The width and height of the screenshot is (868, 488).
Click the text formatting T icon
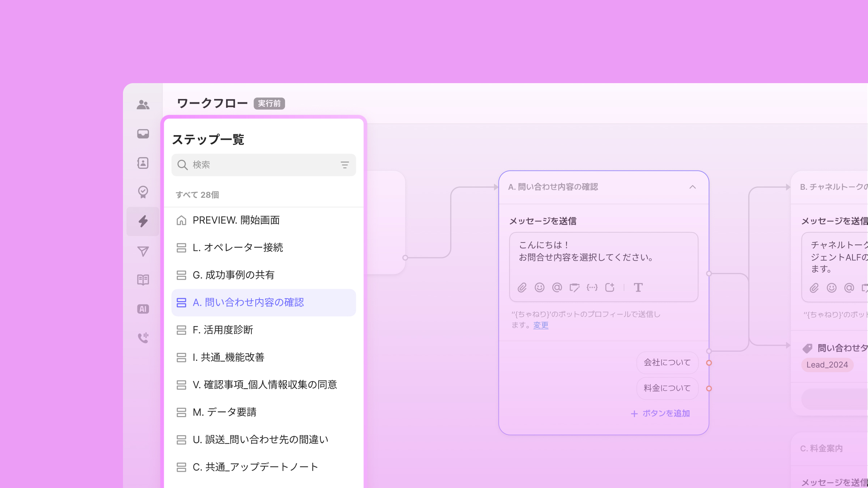[638, 288]
